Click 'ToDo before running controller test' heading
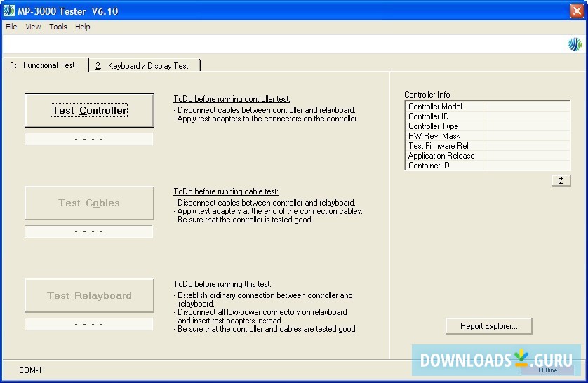The image size is (588, 383). (x=232, y=99)
